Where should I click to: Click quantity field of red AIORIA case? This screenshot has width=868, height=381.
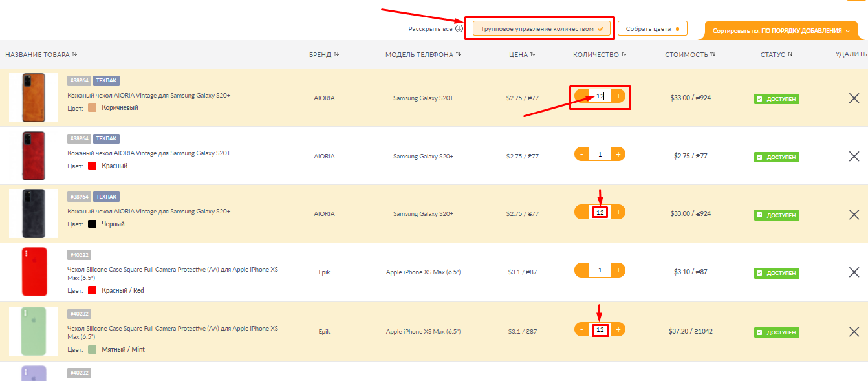(600, 154)
